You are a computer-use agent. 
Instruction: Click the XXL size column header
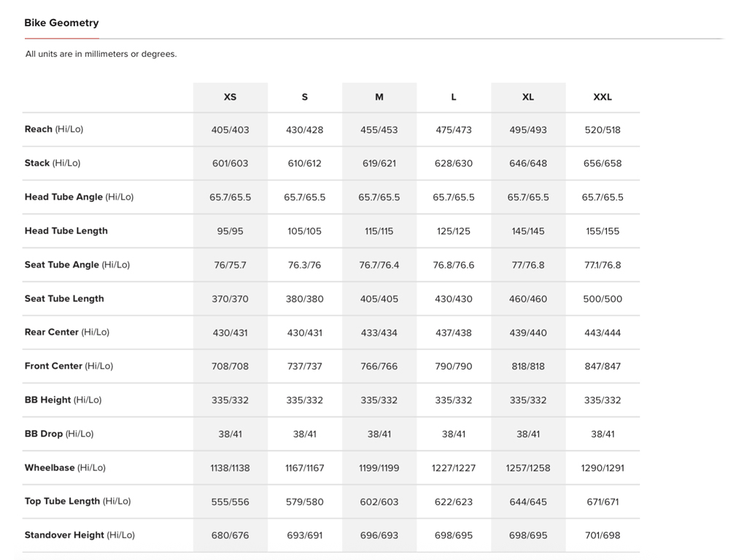tap(603, 97)
